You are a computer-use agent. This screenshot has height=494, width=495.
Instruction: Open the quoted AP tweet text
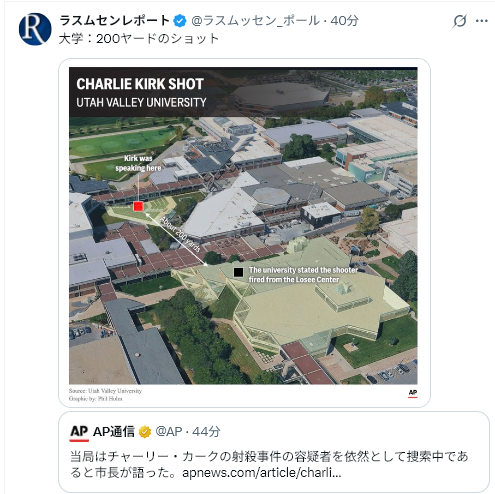click(x=269, y=464)
